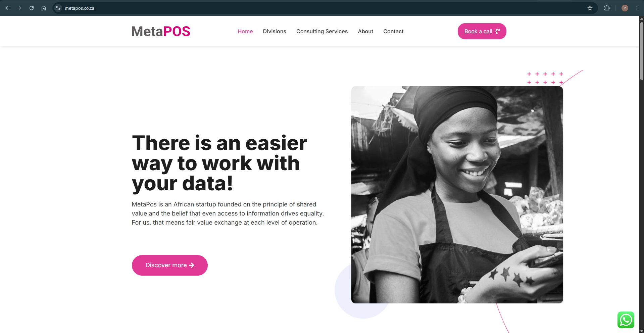Open Chrome three-dot menu

pos(637,8)
